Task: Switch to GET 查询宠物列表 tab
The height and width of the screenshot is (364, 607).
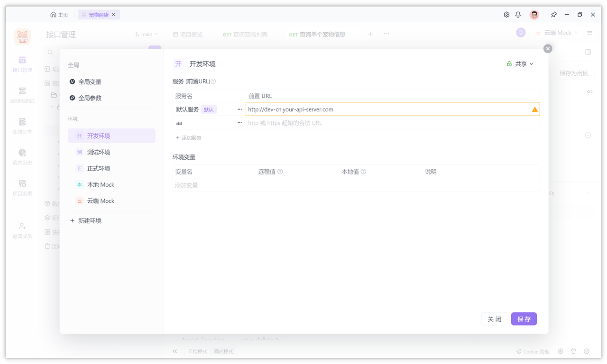Action: click(245, 35)
